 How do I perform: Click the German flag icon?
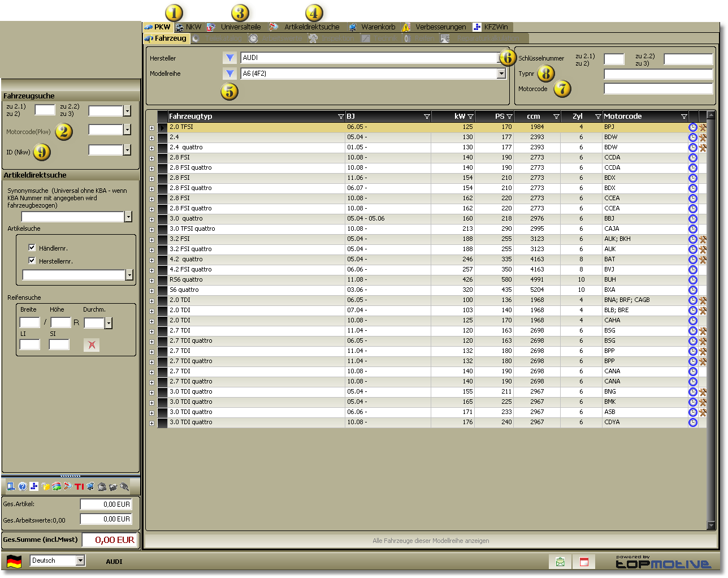point(14,561)
